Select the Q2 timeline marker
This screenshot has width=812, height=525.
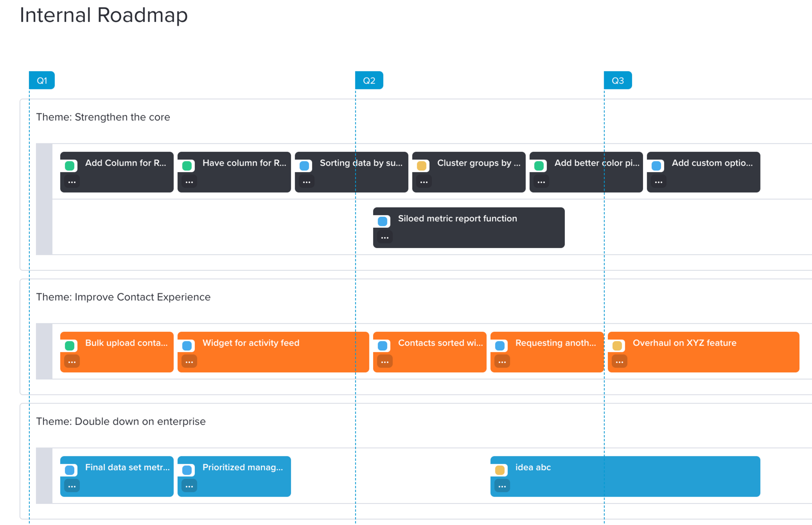[369, 80]
